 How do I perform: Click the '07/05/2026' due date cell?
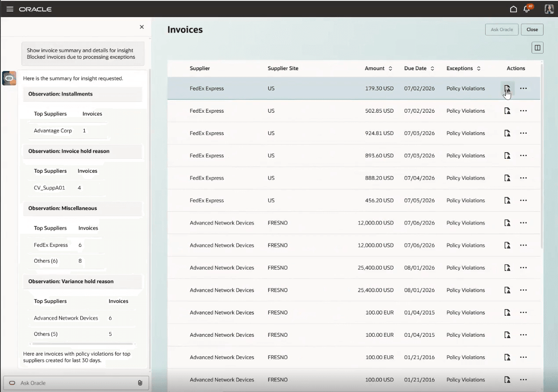(419, 200)
